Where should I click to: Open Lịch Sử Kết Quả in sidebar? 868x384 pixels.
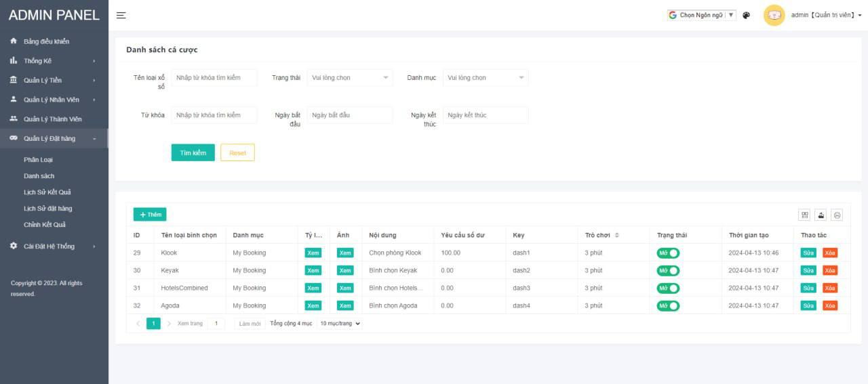47,192
